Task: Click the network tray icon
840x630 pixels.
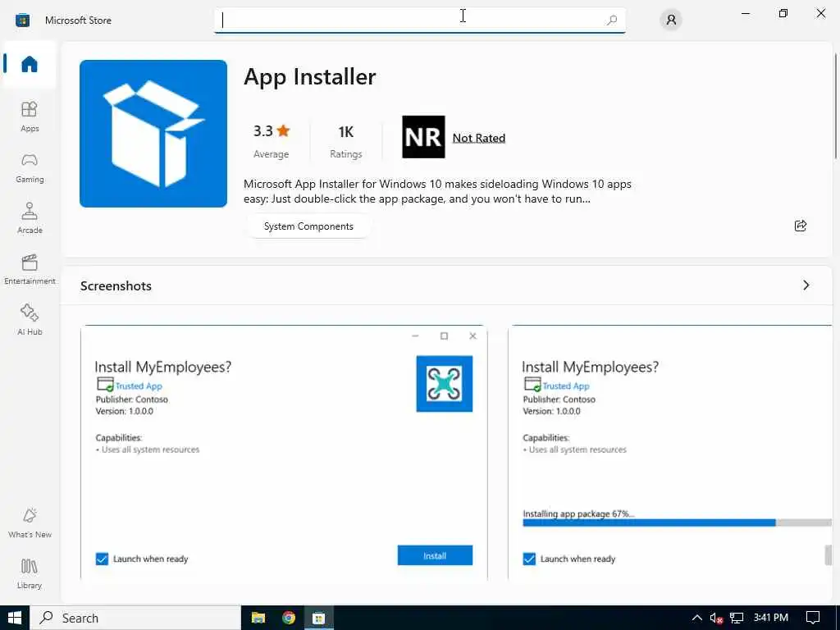Action: point(737,619)
